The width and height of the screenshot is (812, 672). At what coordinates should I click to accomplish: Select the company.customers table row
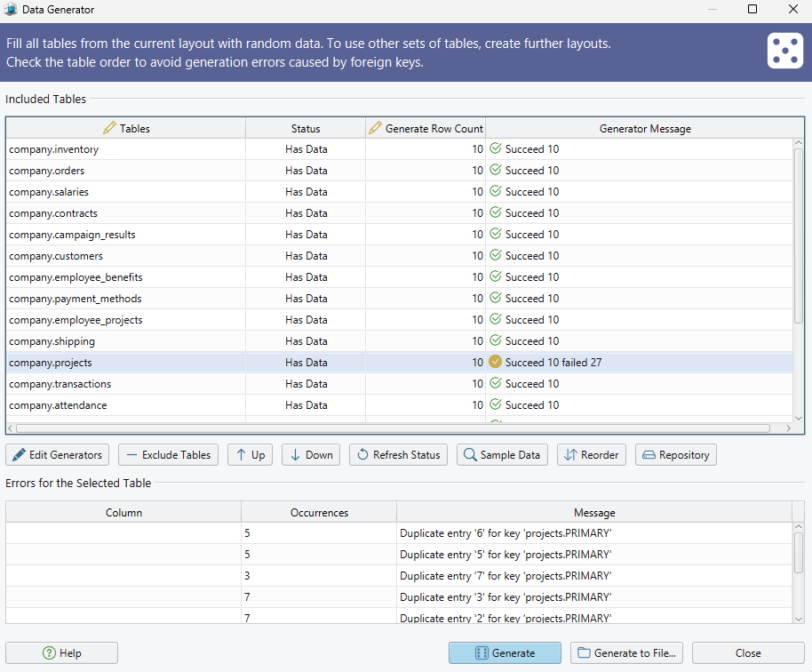click(x=399, y=256)
